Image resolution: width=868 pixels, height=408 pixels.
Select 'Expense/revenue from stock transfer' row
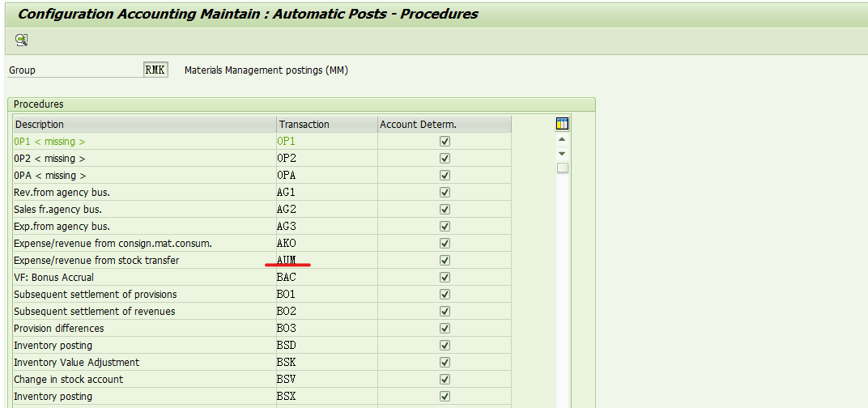click(144, 260)
